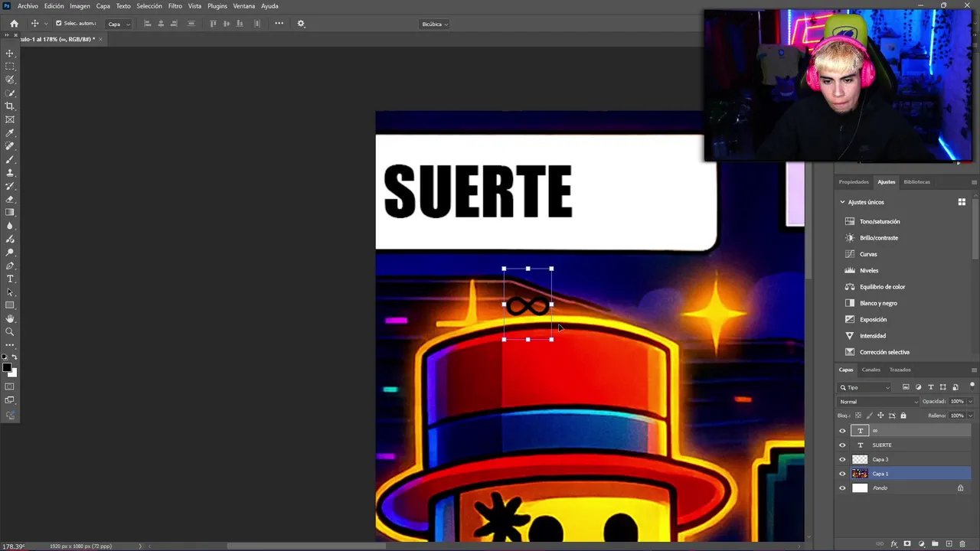Select the Eraser tool

click(10, 199)
